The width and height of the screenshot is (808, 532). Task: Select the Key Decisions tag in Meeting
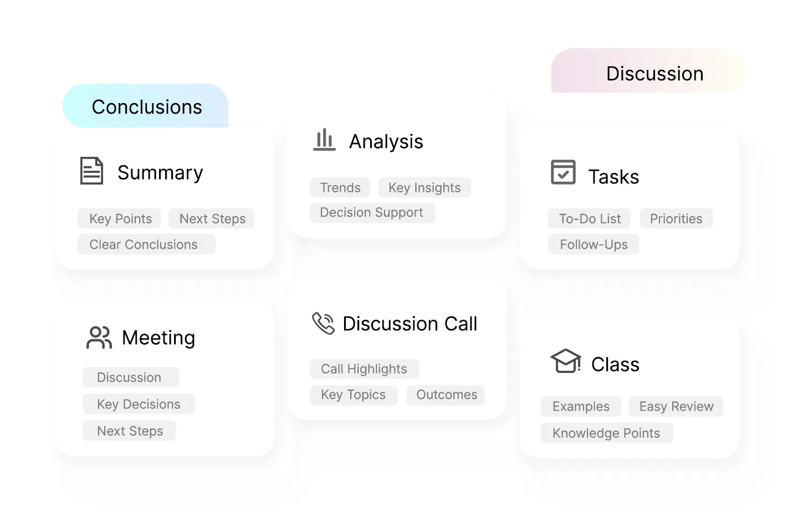[x=139, y=404]
